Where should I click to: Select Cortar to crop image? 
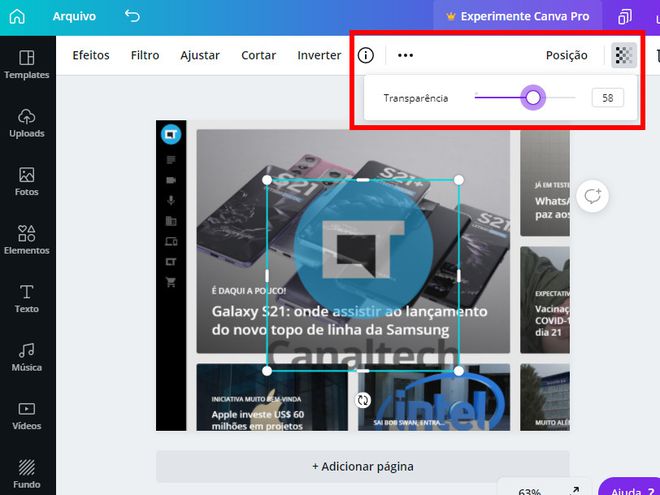[258, 55]
